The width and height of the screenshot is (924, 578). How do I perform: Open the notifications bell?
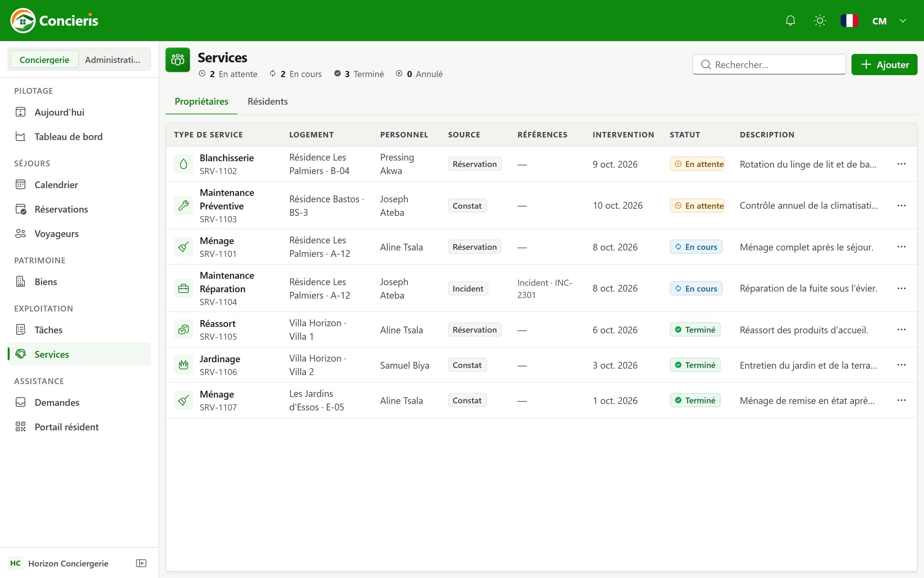[790, 21]
